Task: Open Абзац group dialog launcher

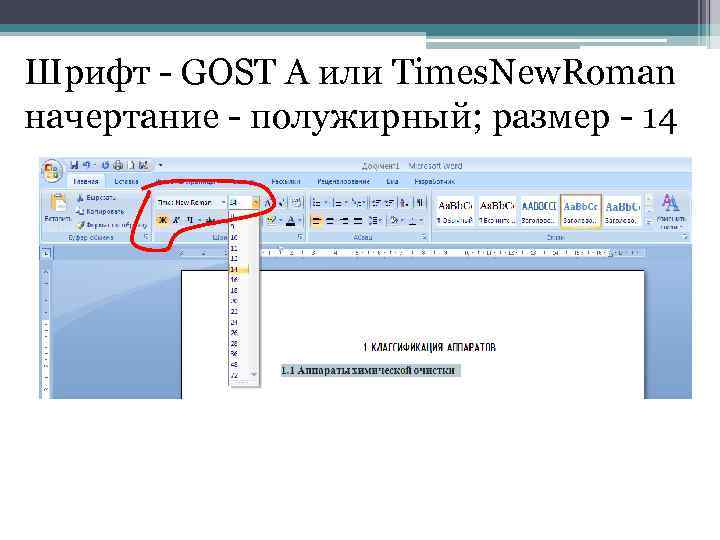Action: 423,237
